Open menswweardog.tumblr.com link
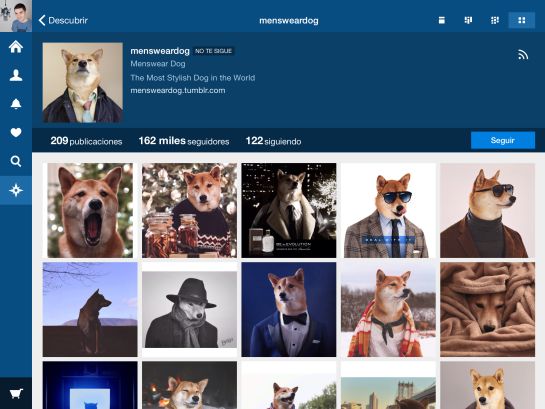This screenshot has height=409, width=545. [178, 91]
